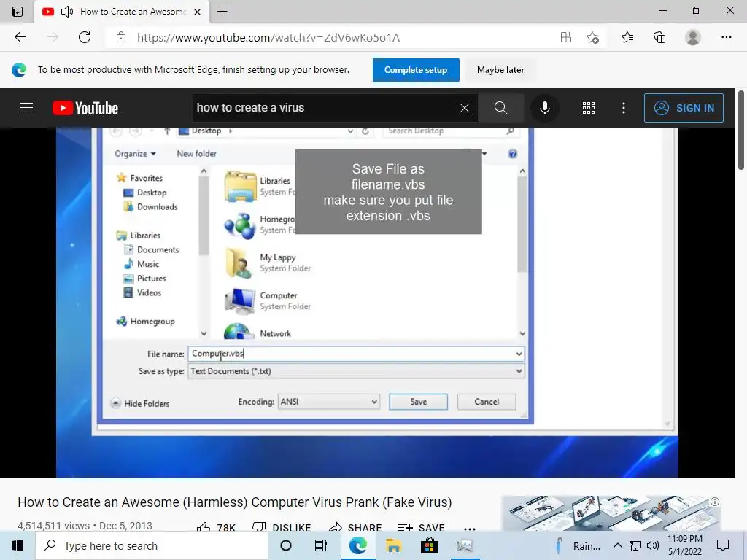
Task: Clear the YouTube search query
Action: coord(465,108)
